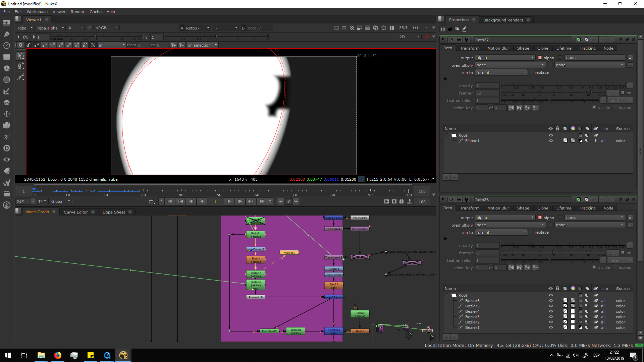Click the go to first frame button

(x=170, y=201)
